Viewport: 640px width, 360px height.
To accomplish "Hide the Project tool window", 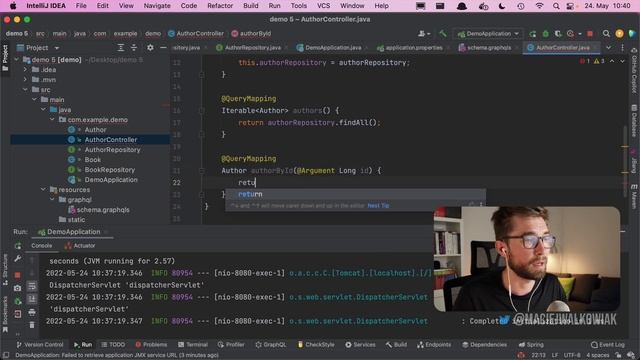I will pyautogui.click(x=163, y=48).
